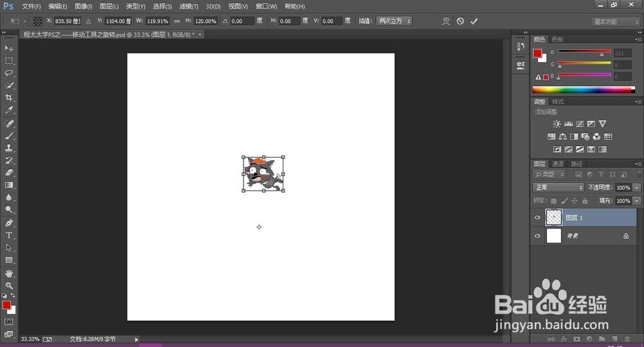Open the opacity 不透明度 slider arrow
Viewport: 644px width, 347px height.
[x=637, y=187]
